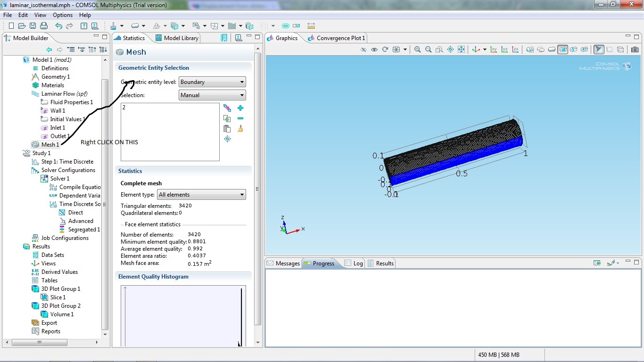Switch to the XY view

[x=494, y=49]
